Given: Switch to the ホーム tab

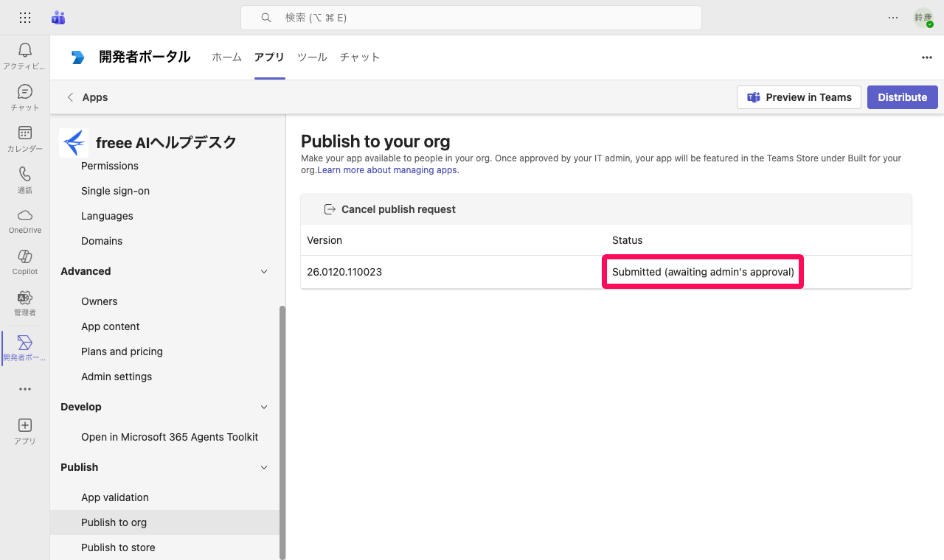Looking at the screenshot, I should point(226,57).
